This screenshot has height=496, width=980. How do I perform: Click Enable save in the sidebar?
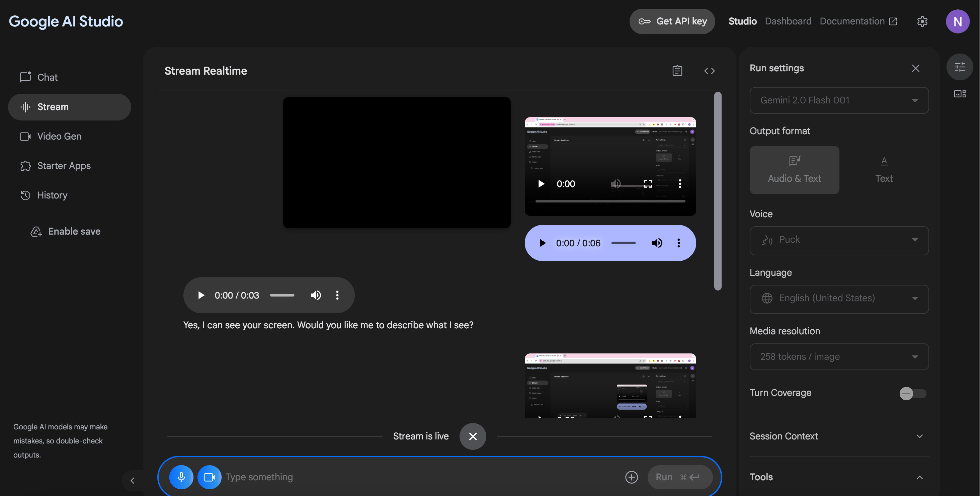[x=74, y=231]
